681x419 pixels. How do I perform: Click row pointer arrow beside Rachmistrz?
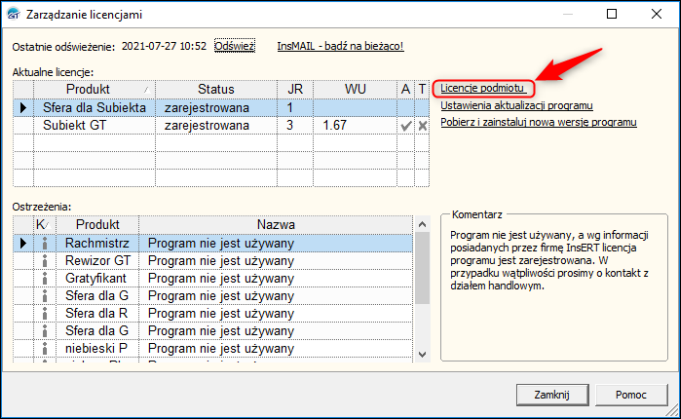click(23, 243)
